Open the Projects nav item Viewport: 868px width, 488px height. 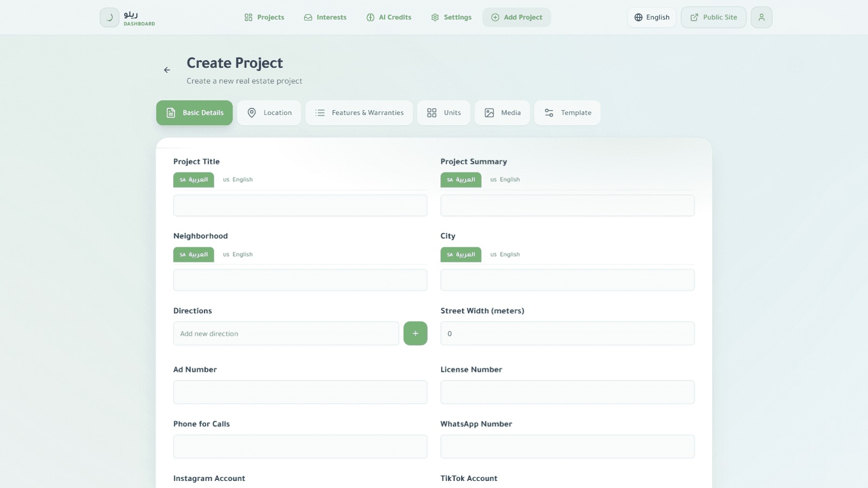[x=264, y=17]
